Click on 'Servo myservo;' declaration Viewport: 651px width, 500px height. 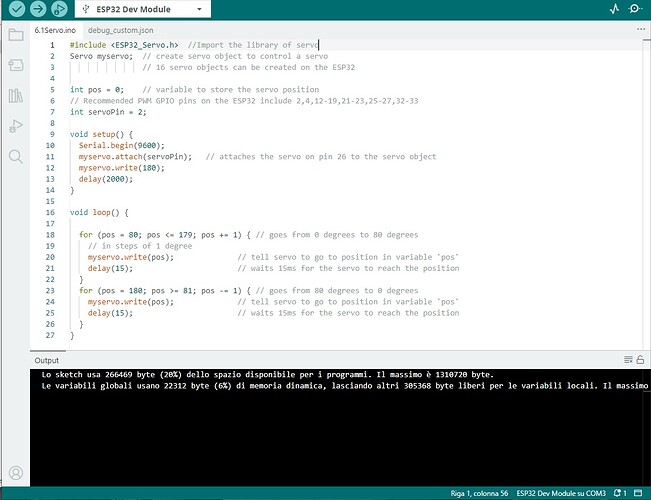tap(101, 56)
